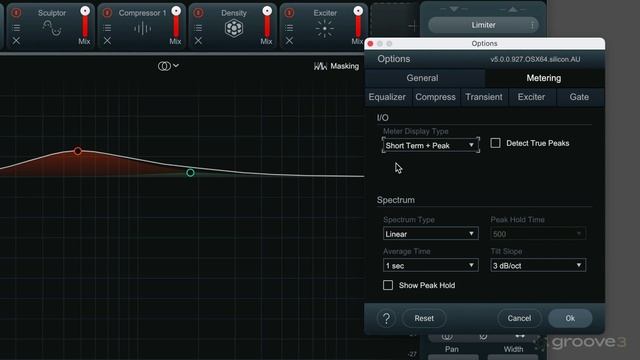Open the Gate options tab
640x360 pixels.
[x=579, y=97]
